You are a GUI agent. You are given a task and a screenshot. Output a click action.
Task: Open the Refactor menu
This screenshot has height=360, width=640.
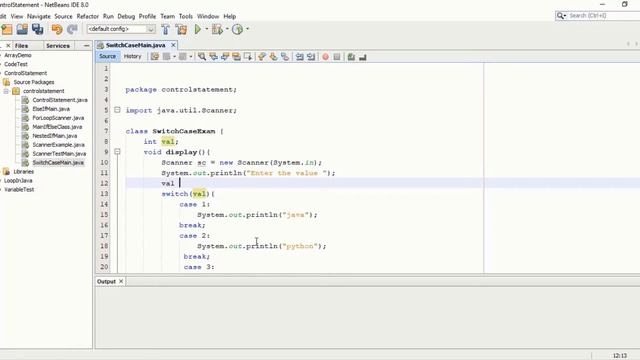tap(88, 16)
